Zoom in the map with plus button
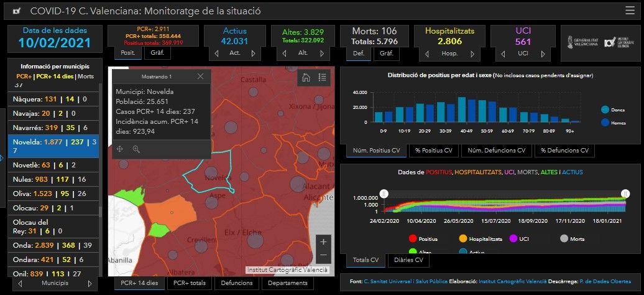The width and height of the screenshot is (644, 295). [x=323, y=241]
